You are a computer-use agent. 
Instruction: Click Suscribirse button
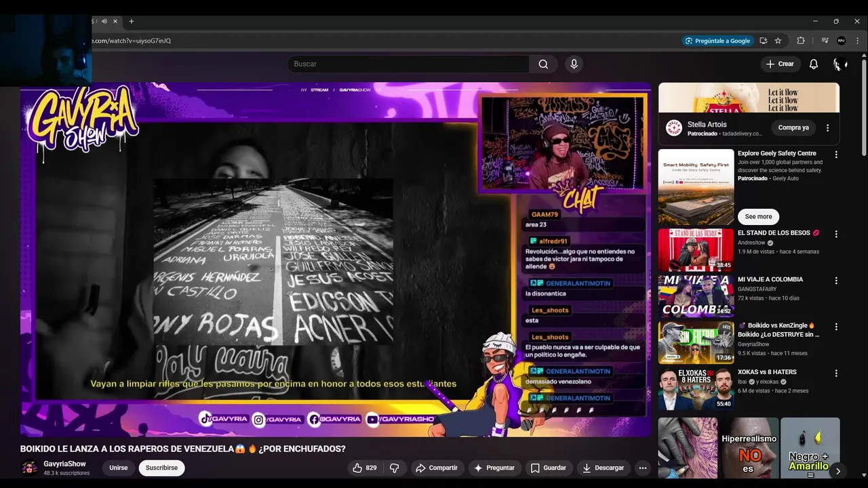pyautogui.click(x=161, y=468)
